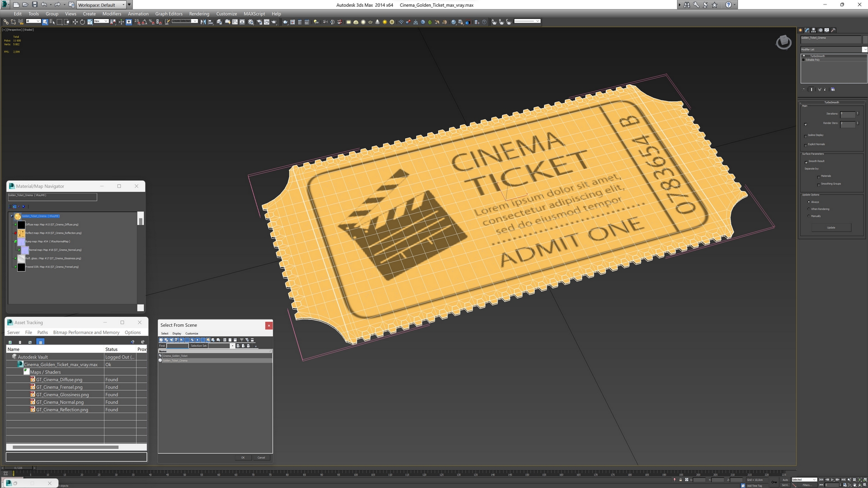Click the Asset Tracking highlighted table view icon

coord(40,342)
